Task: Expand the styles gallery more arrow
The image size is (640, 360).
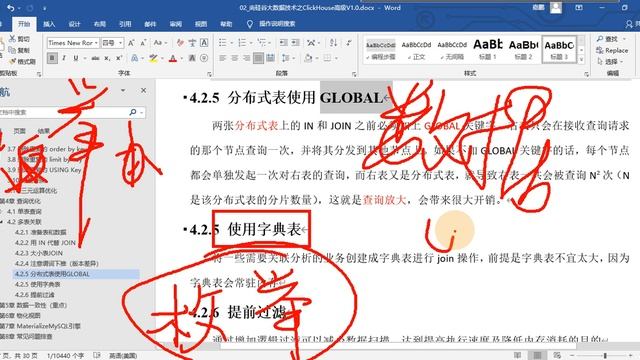Action: (582, 60)
